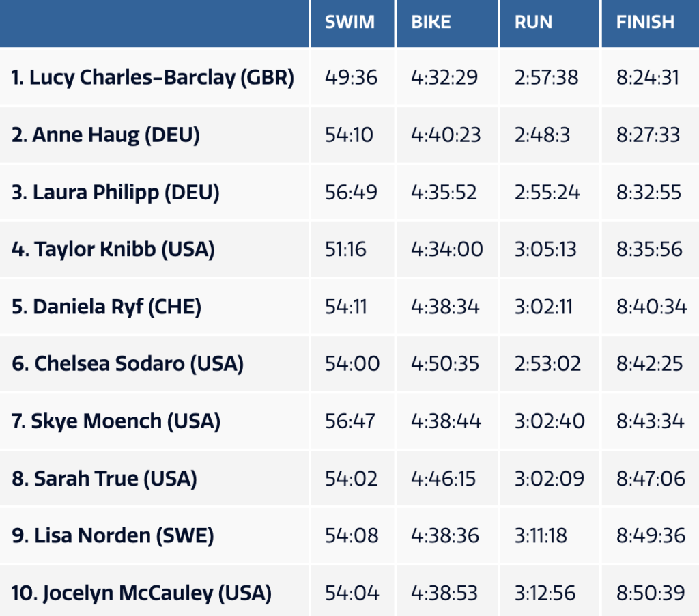The height and width of the screenshot is (616, 699).
Task: Select Skye Moench (USA) entry
Action: tap(116, 421)
